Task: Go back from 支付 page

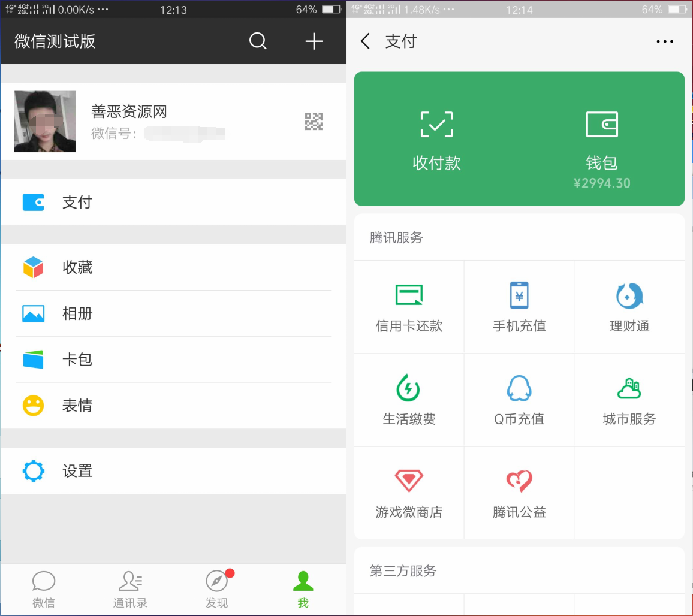Action: point(366,41)
